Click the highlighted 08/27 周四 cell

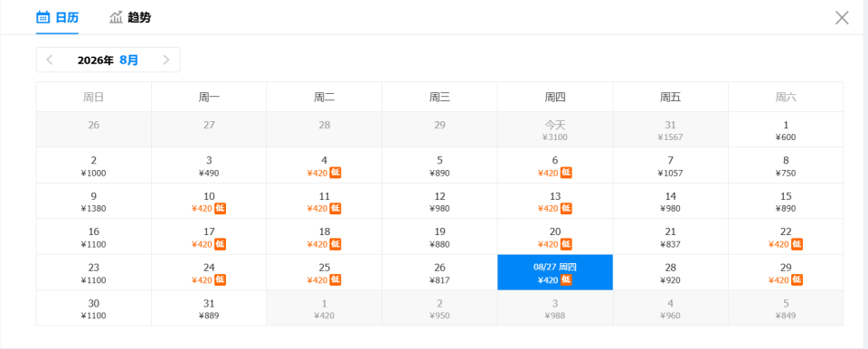(x=554, y=272)
